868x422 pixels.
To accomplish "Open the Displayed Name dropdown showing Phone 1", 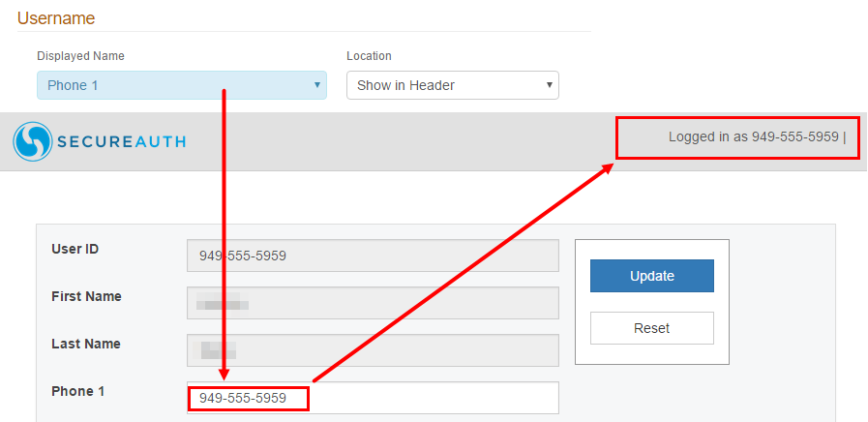I will point(174,85).
